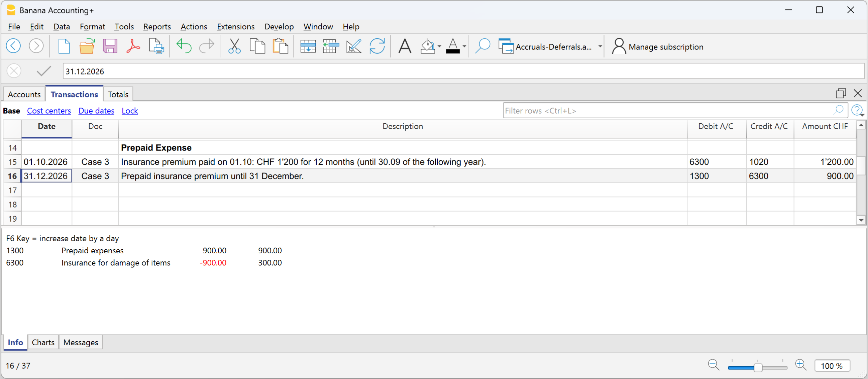The width and height of the screenshot is (868, 379).
Task: Click the Save file icon
Action: click(110, 46)
